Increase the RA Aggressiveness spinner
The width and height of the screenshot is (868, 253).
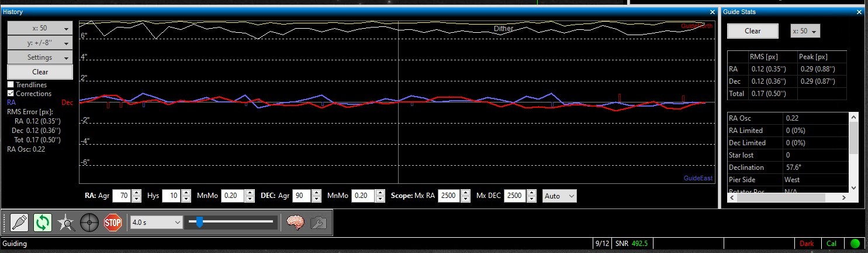(x=136, y=193)
